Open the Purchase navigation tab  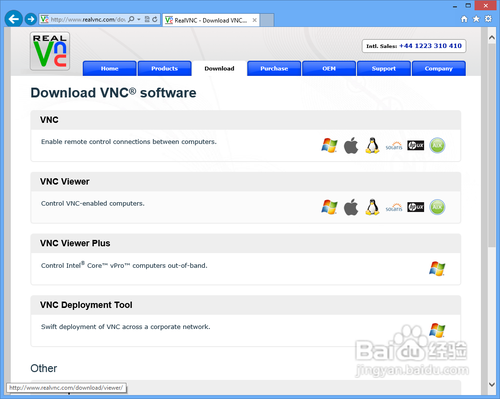(x=274, y=68)
